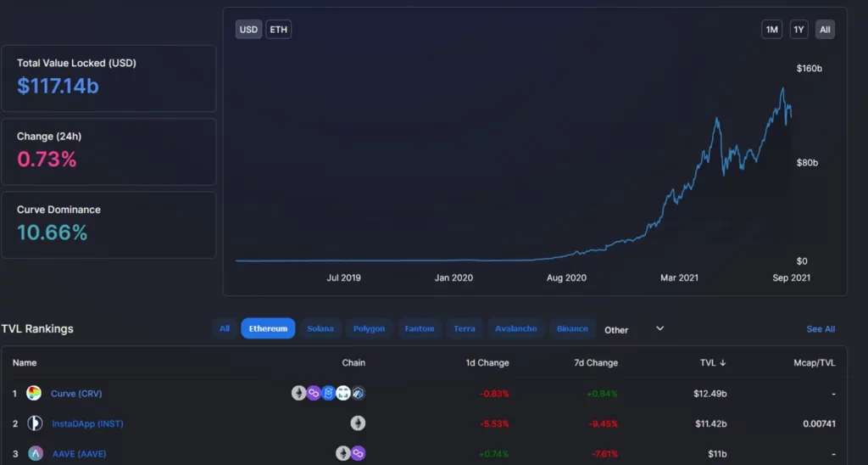The image size is (868, 465).
Task: Select the Avalanche chain tab
Action: (515, 328)
